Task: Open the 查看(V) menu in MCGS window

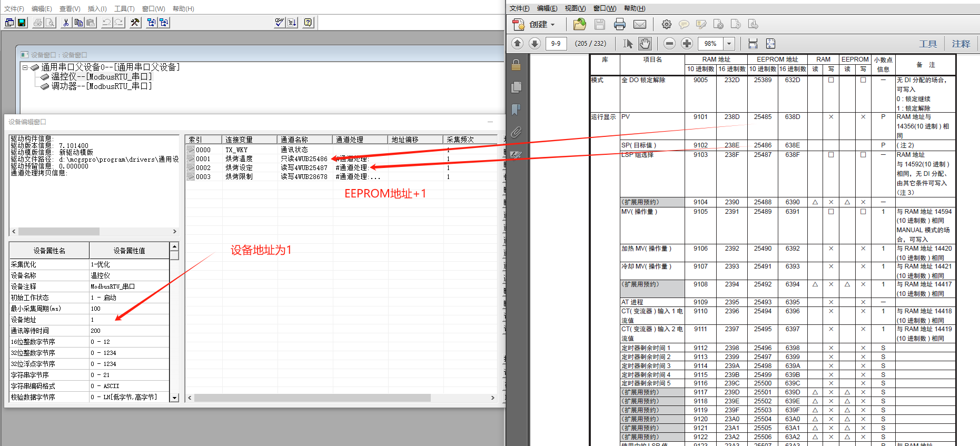Action: 70,8
